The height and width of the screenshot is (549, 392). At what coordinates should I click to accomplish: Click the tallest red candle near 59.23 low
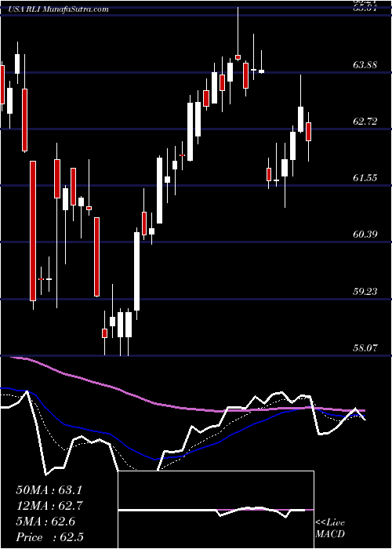coord(33,231)
